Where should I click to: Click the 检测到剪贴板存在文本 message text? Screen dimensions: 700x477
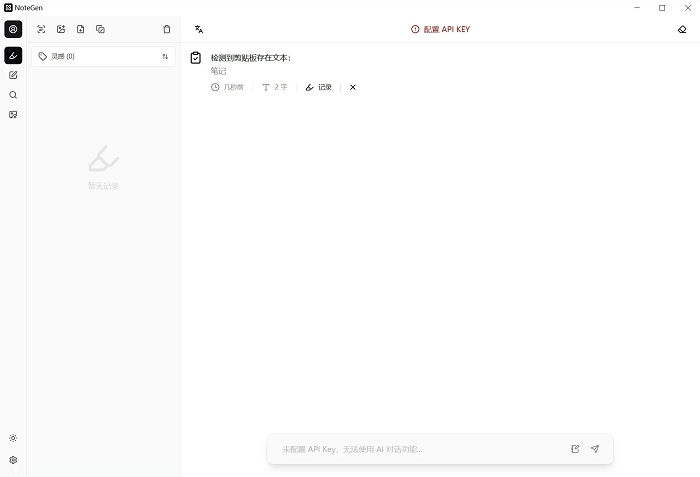point(250,58)
